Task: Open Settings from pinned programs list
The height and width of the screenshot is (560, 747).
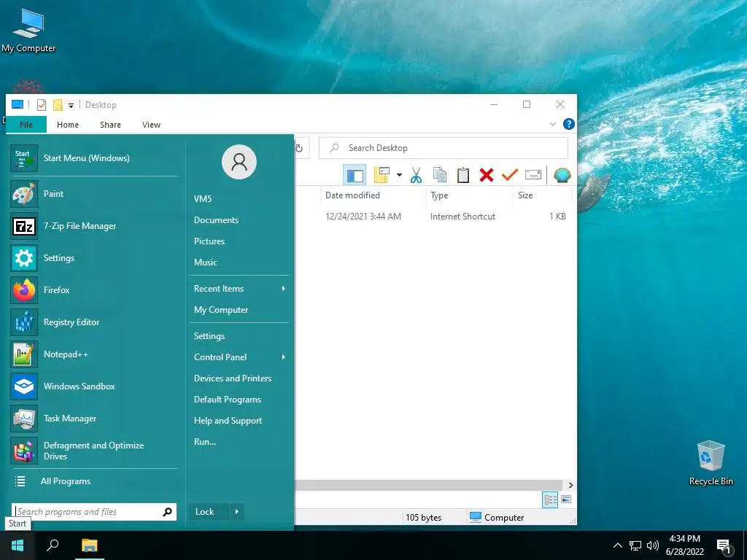Action: click(94, 258)
